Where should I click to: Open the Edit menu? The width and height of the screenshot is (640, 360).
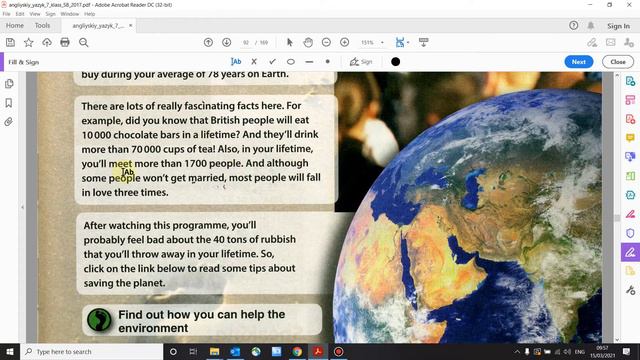point(20,14)
